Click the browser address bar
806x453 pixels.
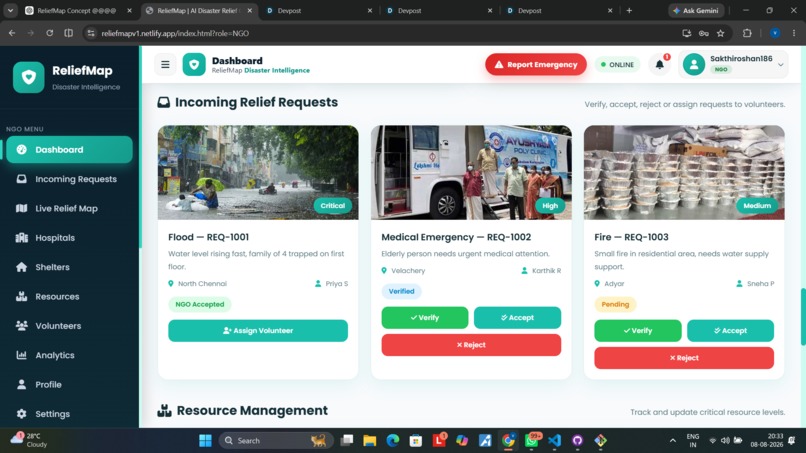point(380,33)
